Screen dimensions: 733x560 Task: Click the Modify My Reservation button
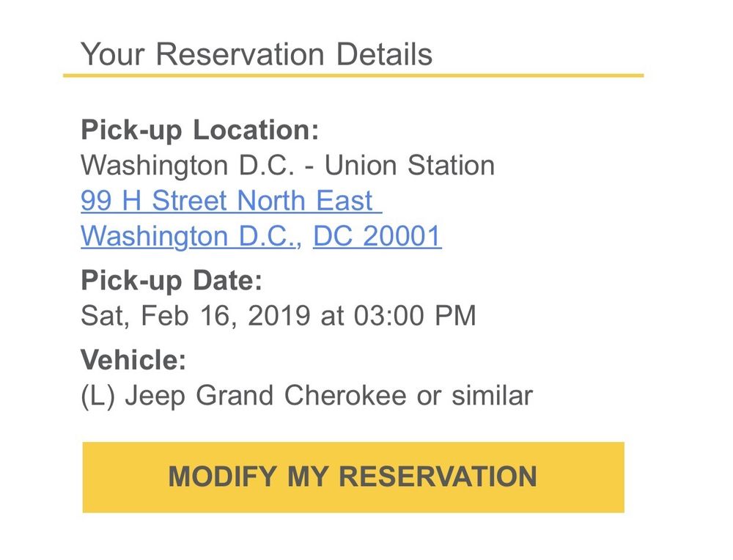[353, 477]
